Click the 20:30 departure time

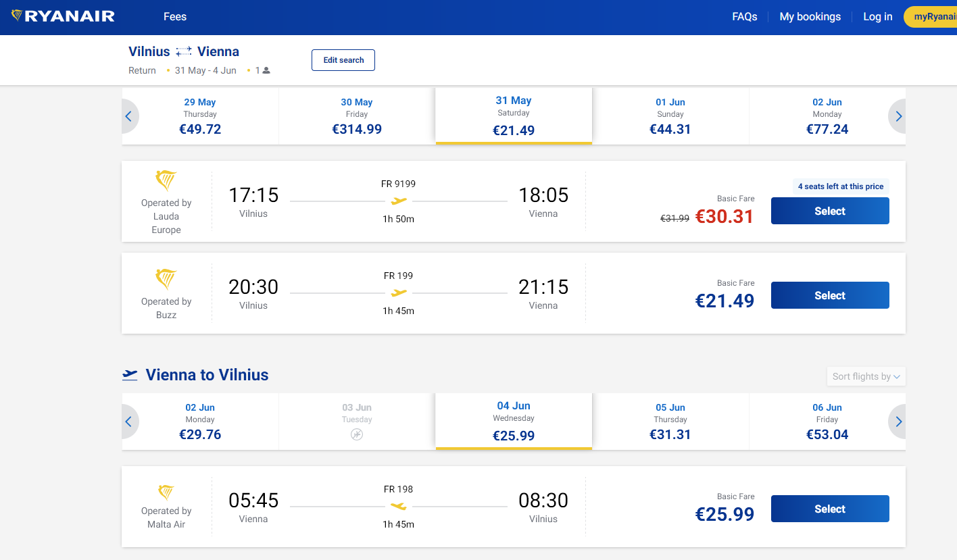[x=253, y=287]
